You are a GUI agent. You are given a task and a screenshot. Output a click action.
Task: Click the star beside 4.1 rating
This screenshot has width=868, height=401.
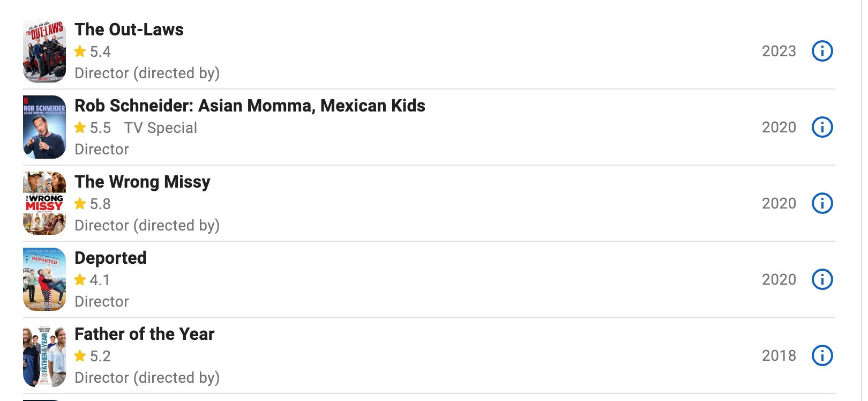pos(80,280)
